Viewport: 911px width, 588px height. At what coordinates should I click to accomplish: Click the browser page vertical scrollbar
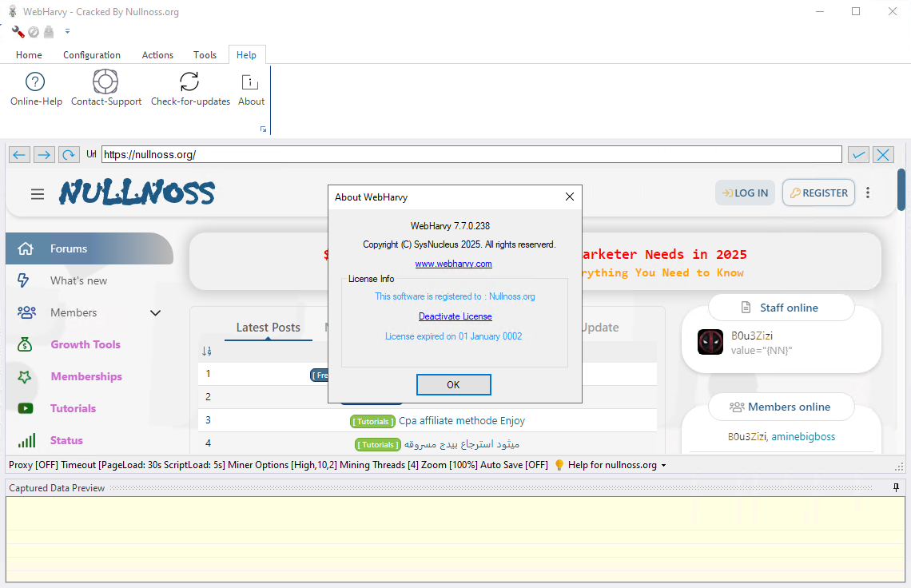pos(901,189)
